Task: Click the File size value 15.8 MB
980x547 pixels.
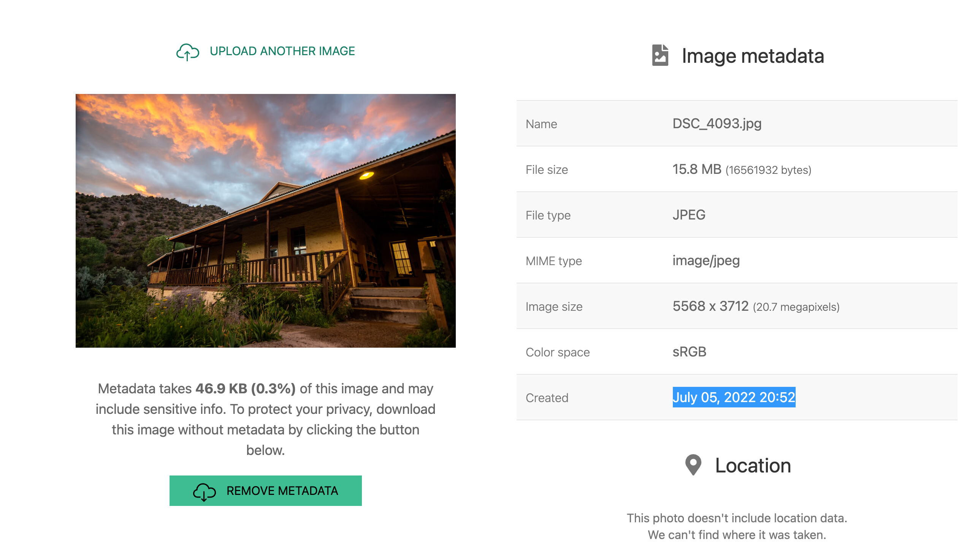Action: 696,169
